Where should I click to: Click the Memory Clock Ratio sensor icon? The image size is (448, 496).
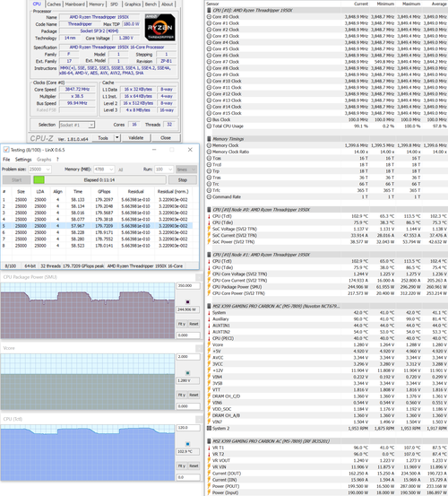209,152
